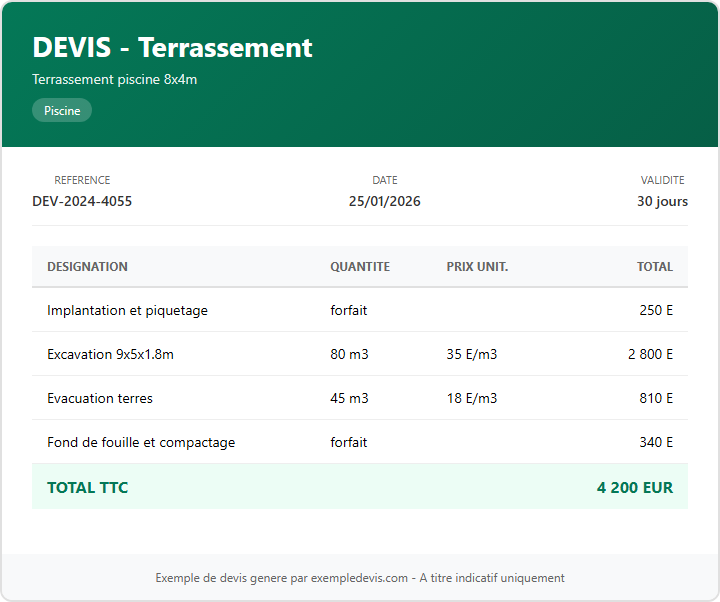The width and height of the screenshot is (720, 602).
Task: Click the date 25/01/2026
Action: [384, 201]
